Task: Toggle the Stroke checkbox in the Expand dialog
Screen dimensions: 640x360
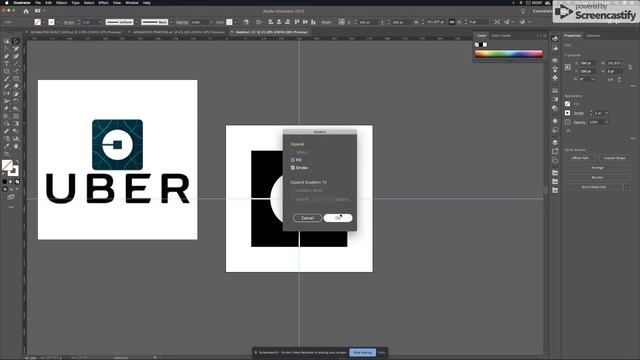Action: (x=293, y=168)
